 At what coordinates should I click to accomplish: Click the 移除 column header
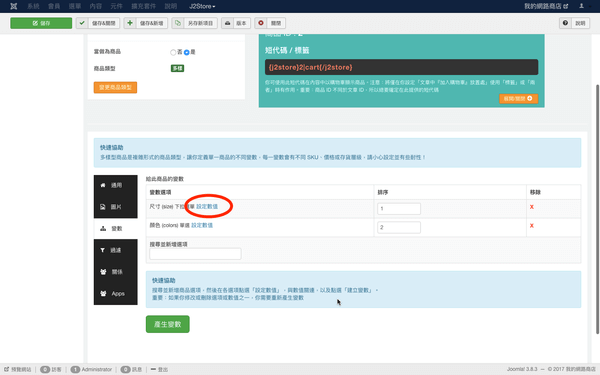pos(535,192)
